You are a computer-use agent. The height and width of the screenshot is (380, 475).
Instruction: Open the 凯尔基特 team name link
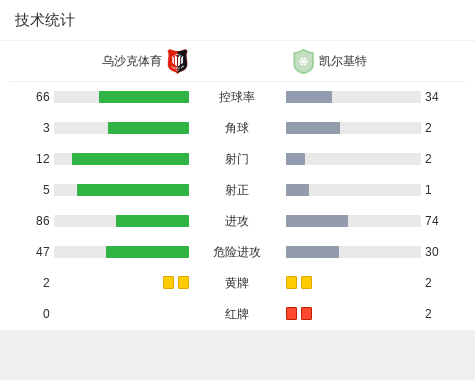[x=343, y=61]
